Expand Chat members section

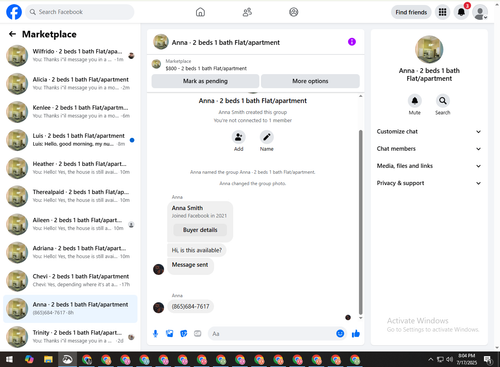429,149
